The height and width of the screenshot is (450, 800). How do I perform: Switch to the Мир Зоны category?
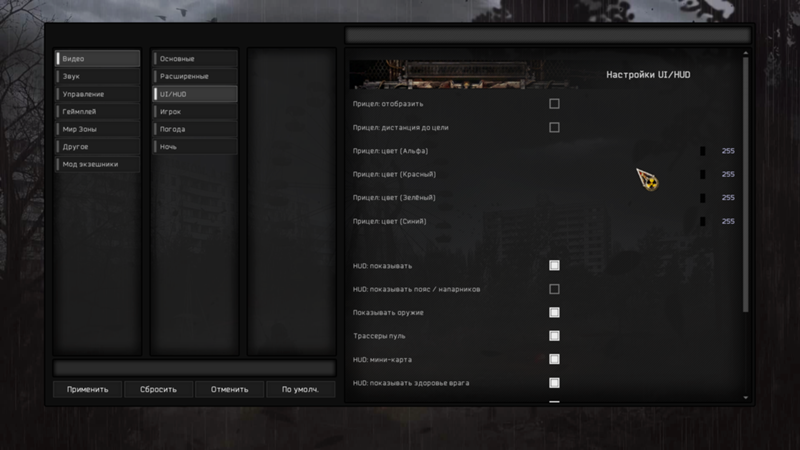97,129
